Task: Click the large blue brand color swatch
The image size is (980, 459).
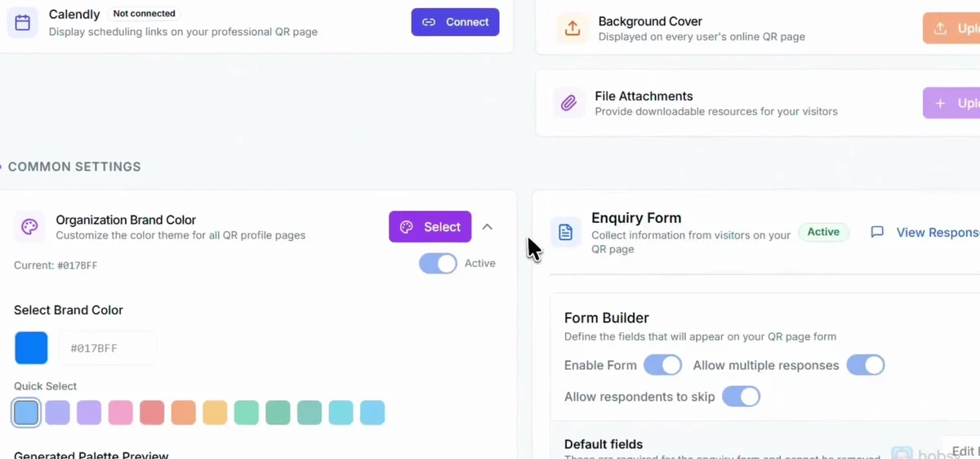Action: click(31, 348)
